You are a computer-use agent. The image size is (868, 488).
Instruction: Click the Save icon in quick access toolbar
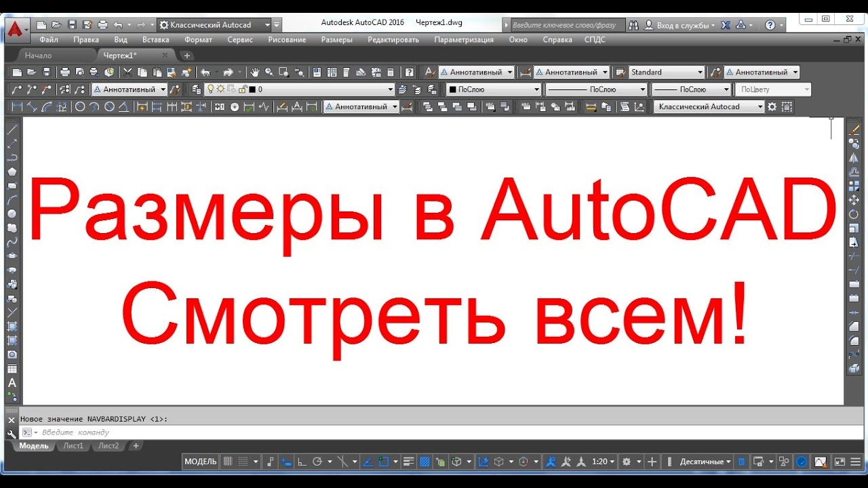(72, 25)
